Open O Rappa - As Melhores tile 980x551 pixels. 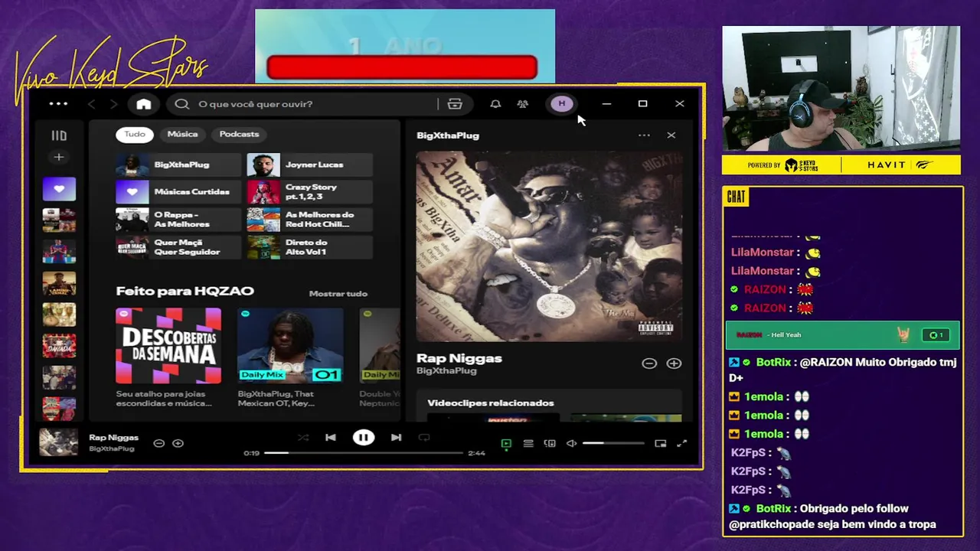pyautogui.click(x=178, y=220)
